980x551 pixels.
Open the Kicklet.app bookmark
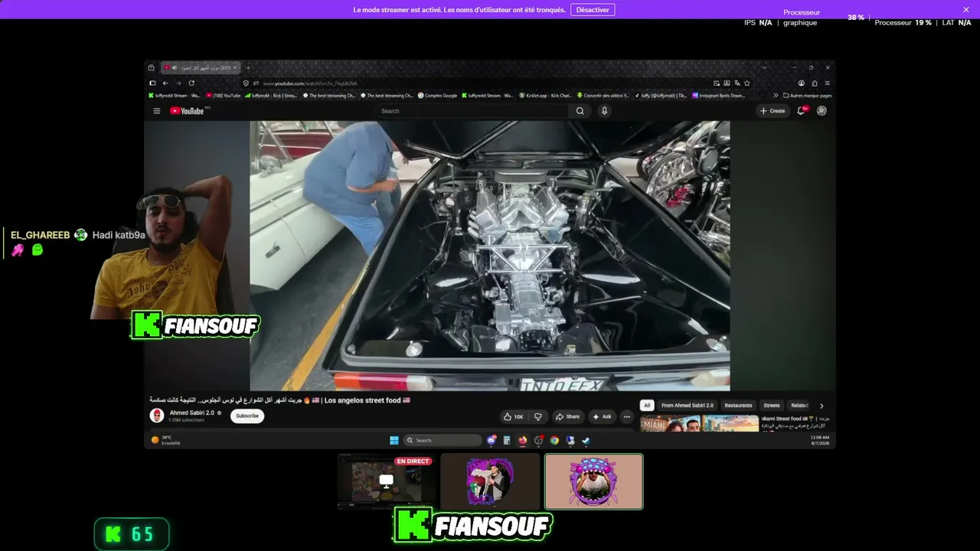545,96
